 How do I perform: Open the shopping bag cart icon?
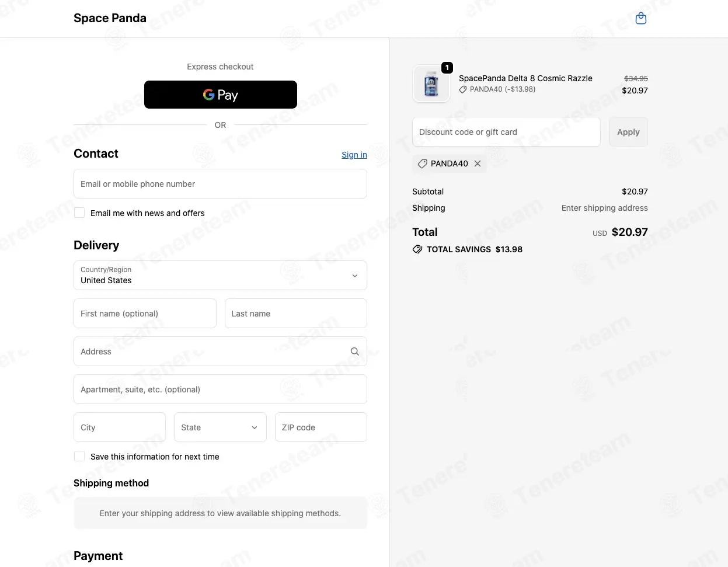[x=640, y=18]
